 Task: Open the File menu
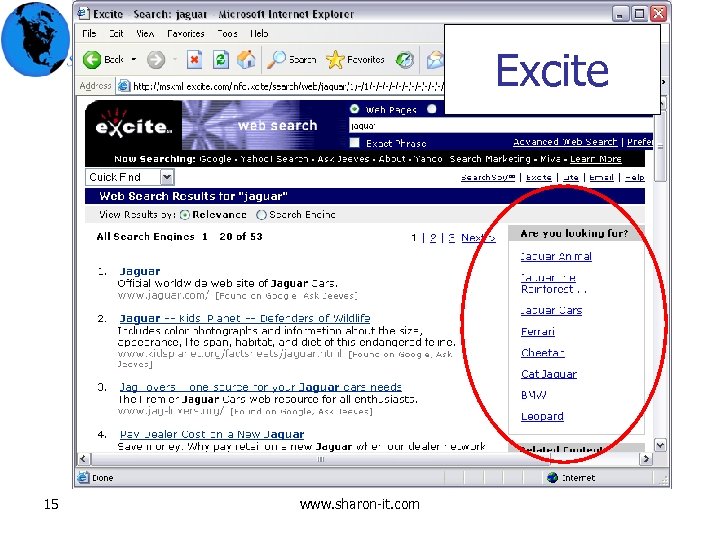tap(89, 34)
